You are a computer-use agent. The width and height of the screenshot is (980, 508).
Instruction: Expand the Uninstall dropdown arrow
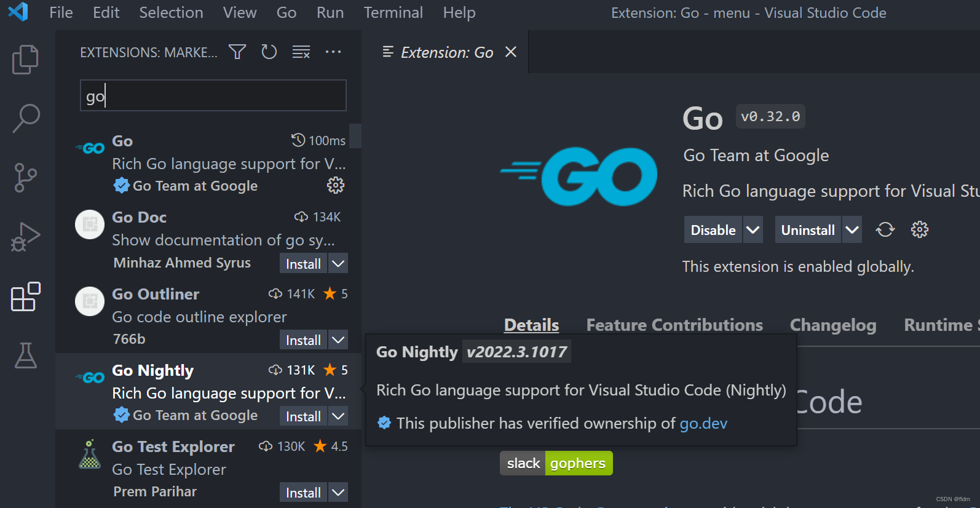coord(852,230)
